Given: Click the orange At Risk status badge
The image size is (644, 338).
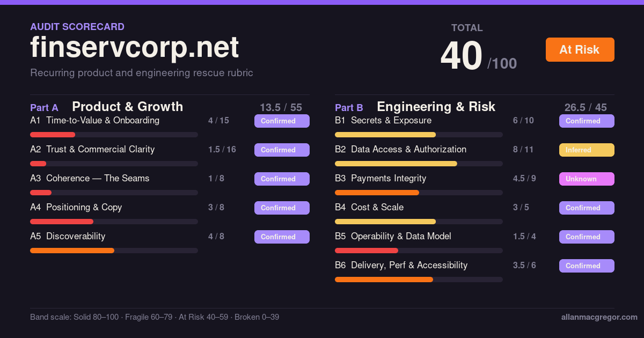Looking at the screenshot, I should click(x=580, y=50).
